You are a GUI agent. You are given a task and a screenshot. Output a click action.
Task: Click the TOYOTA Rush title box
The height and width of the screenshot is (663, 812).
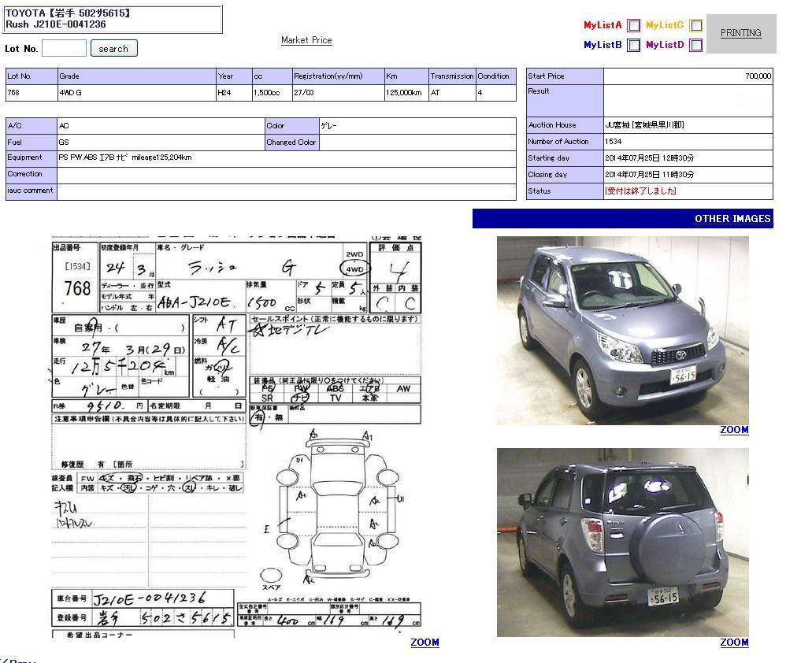pyautogui.click(x=113, y=19)
